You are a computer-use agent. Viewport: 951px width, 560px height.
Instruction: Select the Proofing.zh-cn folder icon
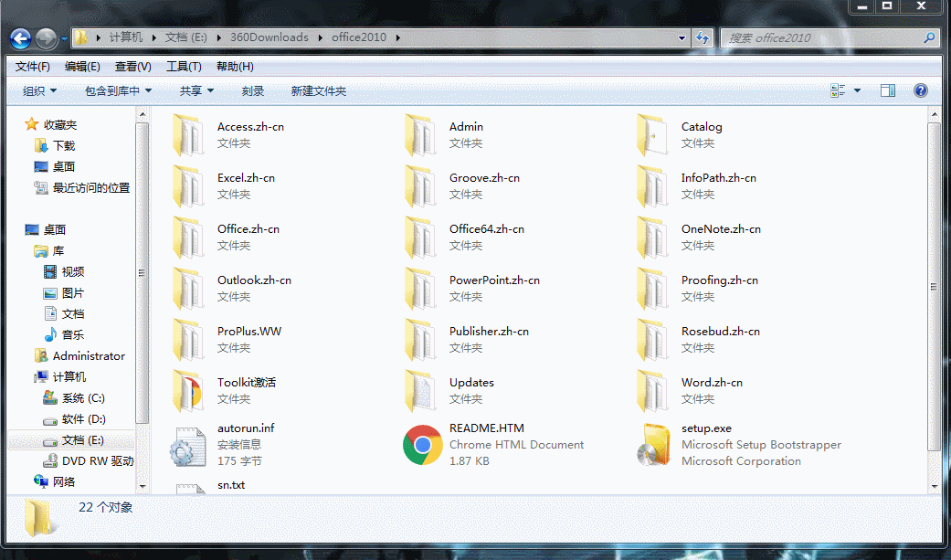click(652, 289)
